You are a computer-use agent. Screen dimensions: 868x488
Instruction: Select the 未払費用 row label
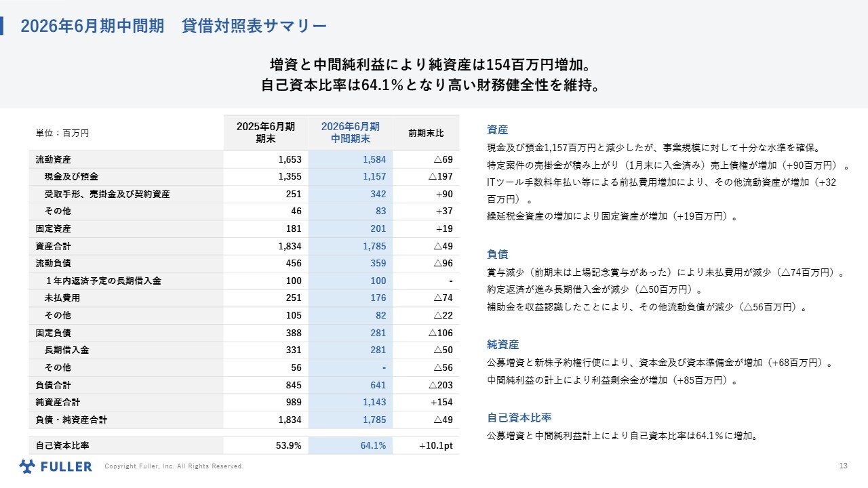click(62, 298)
